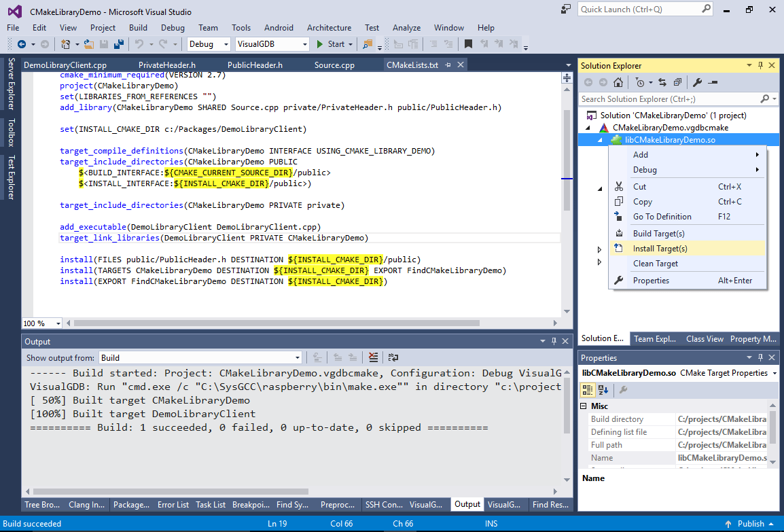Click the Open File folder icon
Image resolution: width=784 pixels, height=532 pixels.
[88, 44]
